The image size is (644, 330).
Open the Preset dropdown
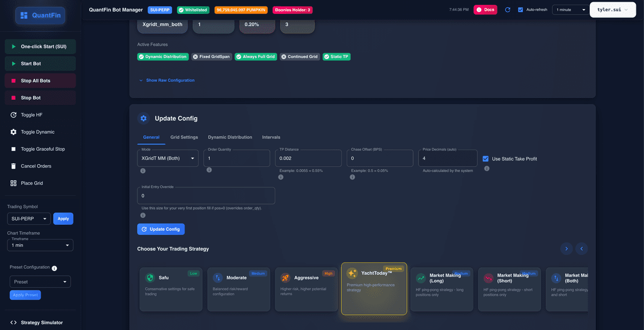(40, 282)
